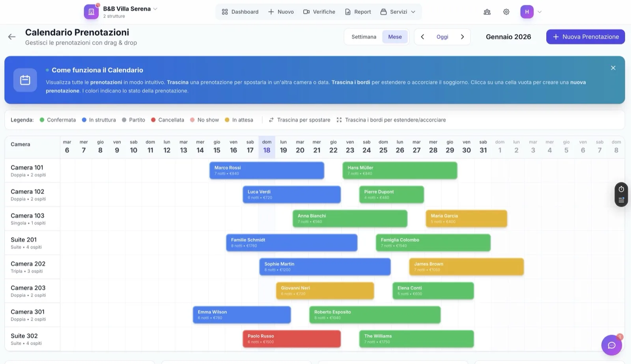
Task: Click next month arrow
Action: tap(462, 37)
